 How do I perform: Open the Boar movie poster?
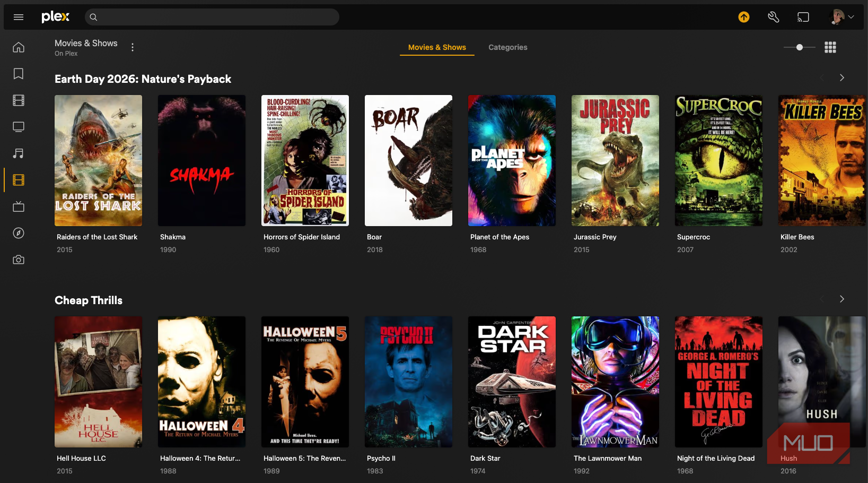click(408, 160)
